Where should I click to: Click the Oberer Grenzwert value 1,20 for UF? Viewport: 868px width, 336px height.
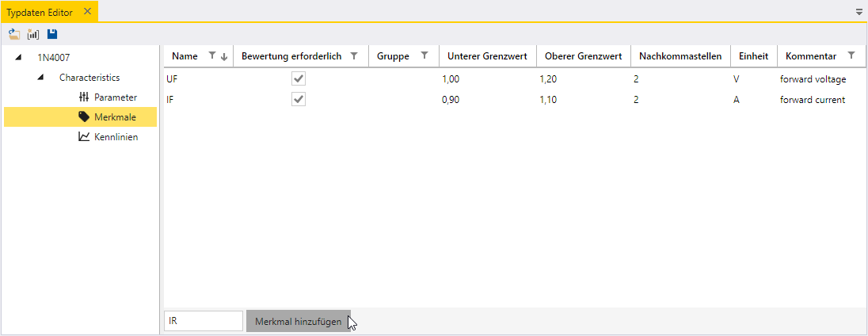tap(550, 79)
